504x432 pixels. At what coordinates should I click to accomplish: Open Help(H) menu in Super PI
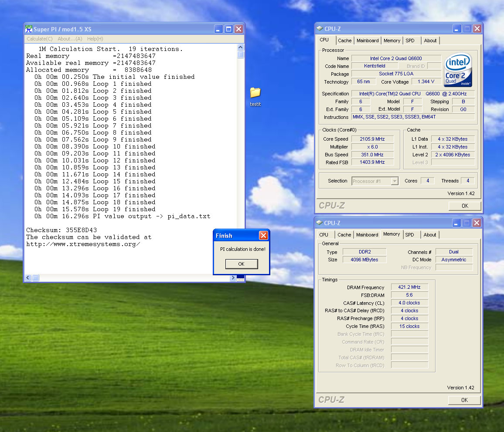point(95,39)
